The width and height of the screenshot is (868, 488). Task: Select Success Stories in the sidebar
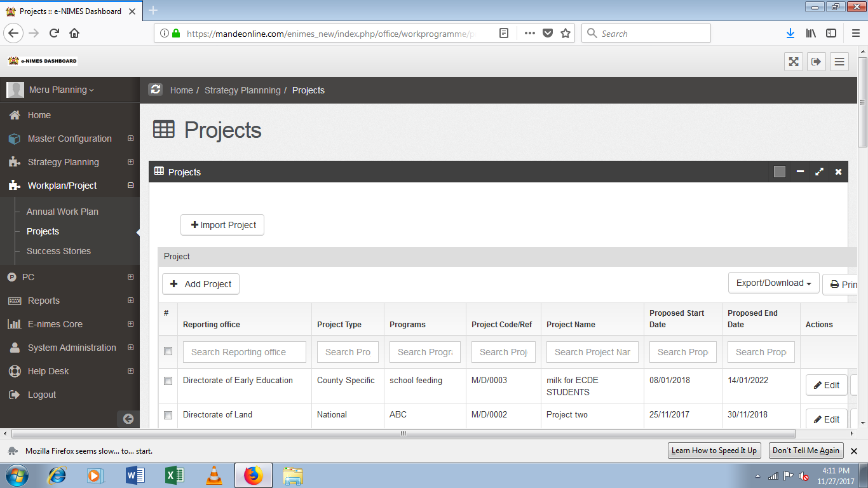pyautogui.click(x=58, y=251)
